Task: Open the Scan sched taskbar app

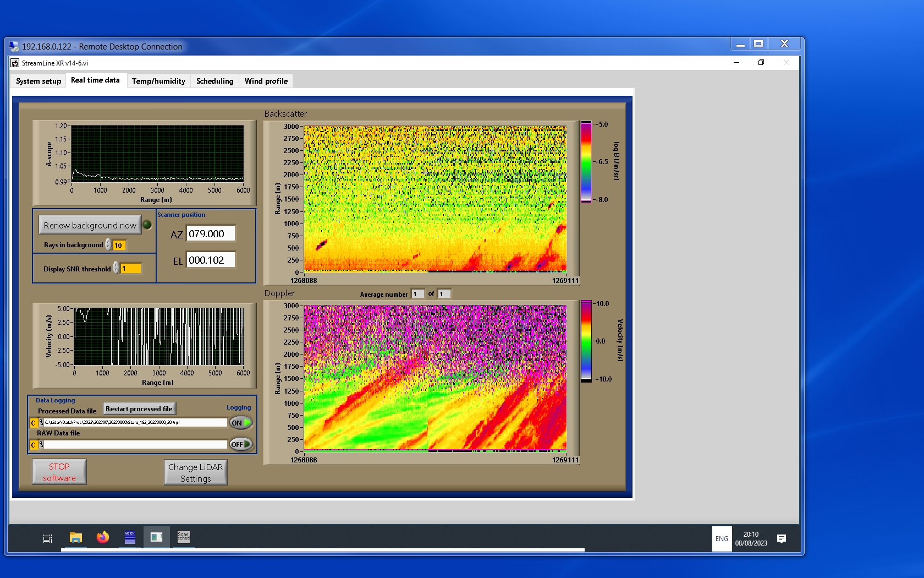Action: tap(183, 538)
